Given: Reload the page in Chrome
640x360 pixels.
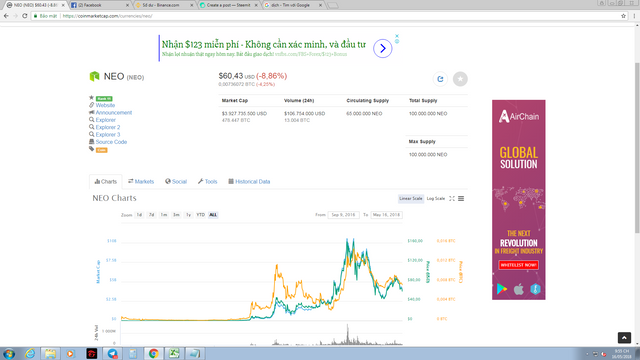Looking at the screenshot, I should coord(24,16).
